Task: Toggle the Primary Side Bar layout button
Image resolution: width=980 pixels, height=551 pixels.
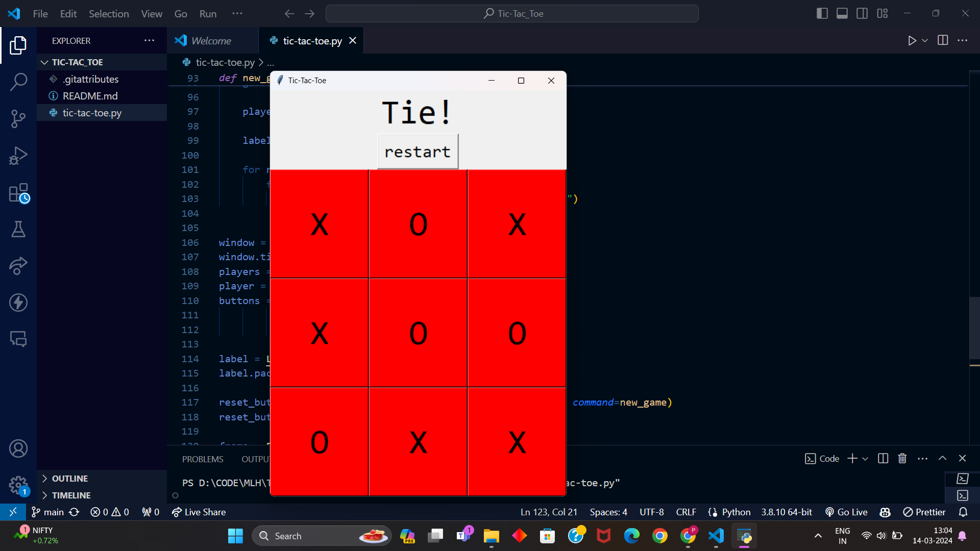Action: coord(822,14)
